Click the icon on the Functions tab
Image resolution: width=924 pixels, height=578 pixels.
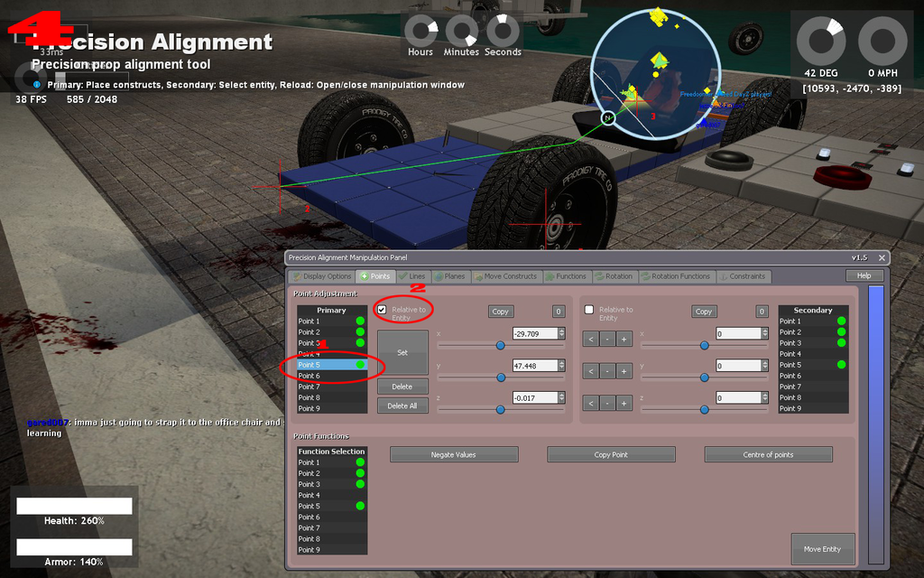point(549,276)
